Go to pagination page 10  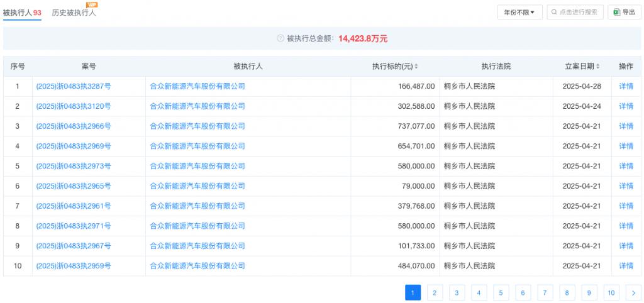click(611, 293)
